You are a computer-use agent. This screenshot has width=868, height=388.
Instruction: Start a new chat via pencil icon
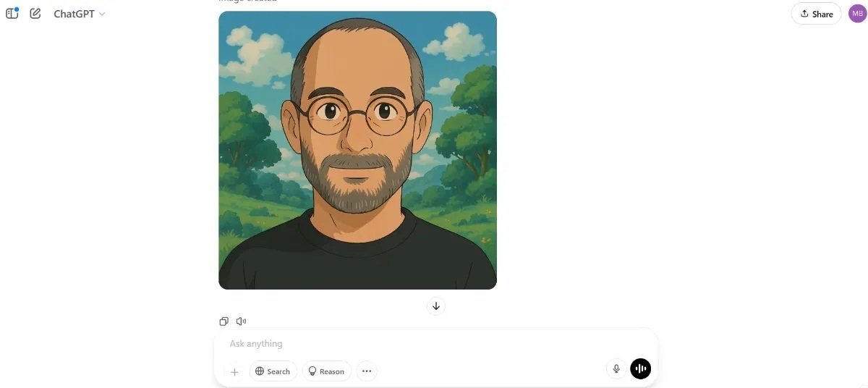point(35,13)
